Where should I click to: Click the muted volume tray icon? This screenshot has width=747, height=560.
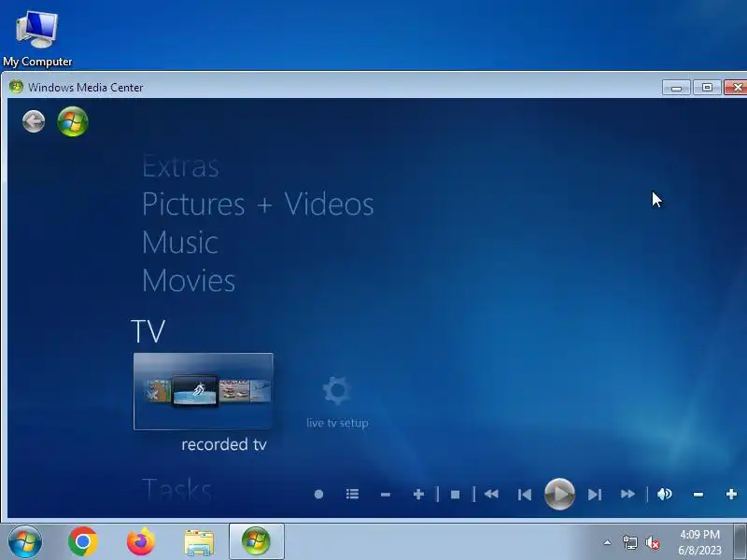[652, 542]
